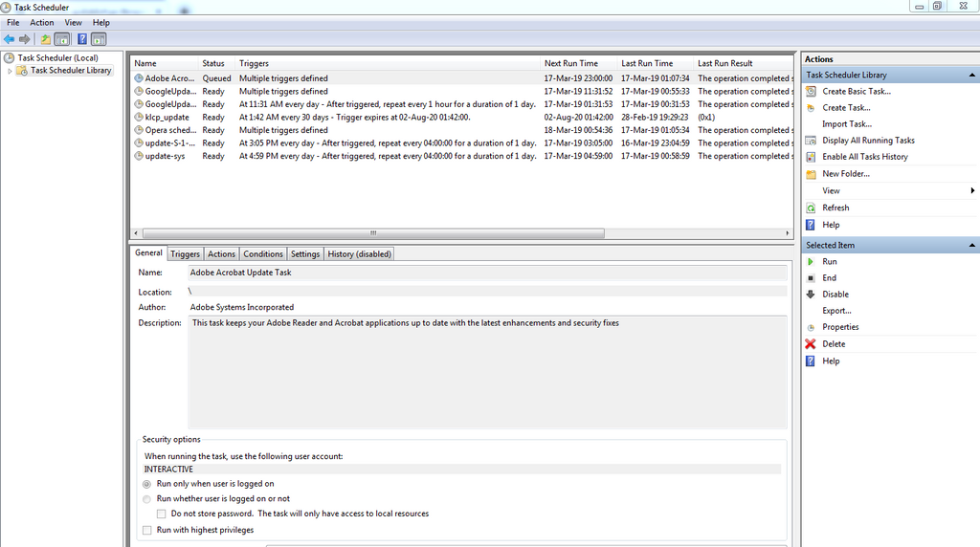Click the Create Basic Task icon

click(x=811, y=92)
